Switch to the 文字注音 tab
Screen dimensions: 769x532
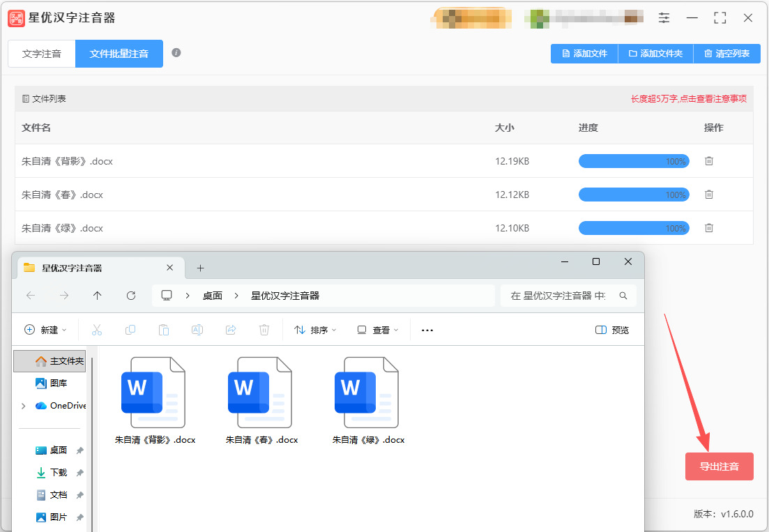pyautogui.click(x=42, y=54)
